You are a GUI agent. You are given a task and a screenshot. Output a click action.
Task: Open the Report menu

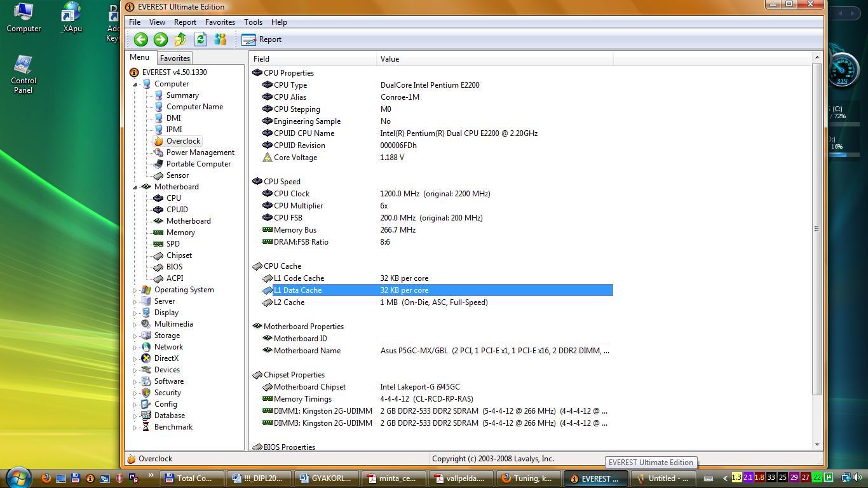(x=185, y=22)
